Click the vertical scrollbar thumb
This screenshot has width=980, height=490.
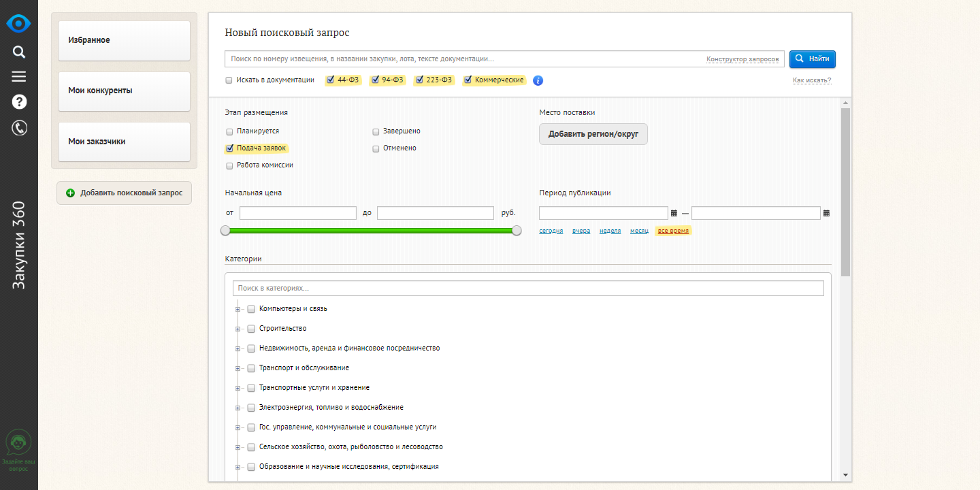(x=846, y=192)
